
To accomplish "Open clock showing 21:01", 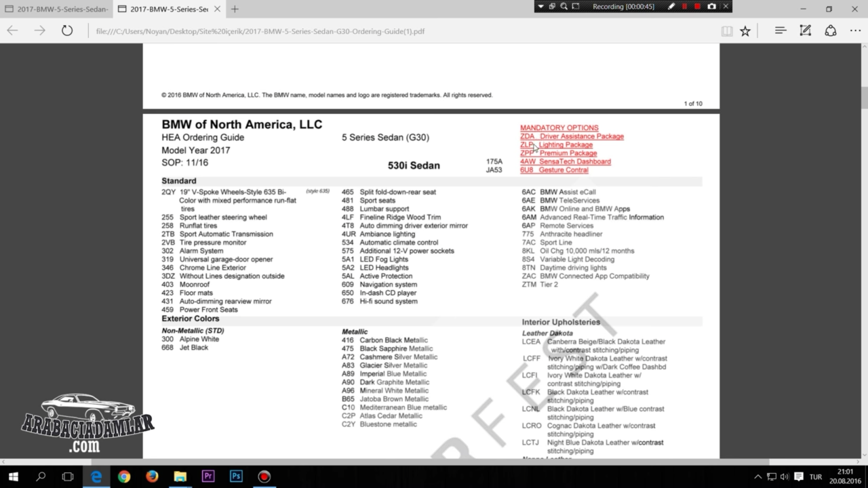I will [845, 476].
